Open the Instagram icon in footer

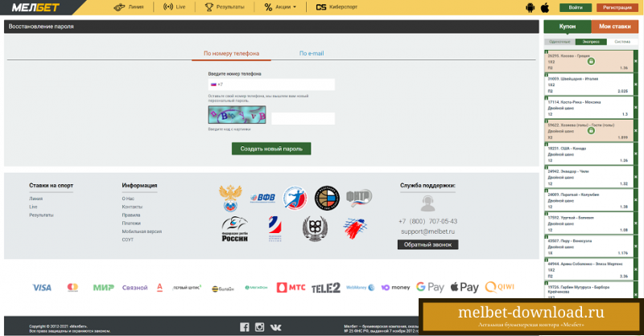(259, 327)
